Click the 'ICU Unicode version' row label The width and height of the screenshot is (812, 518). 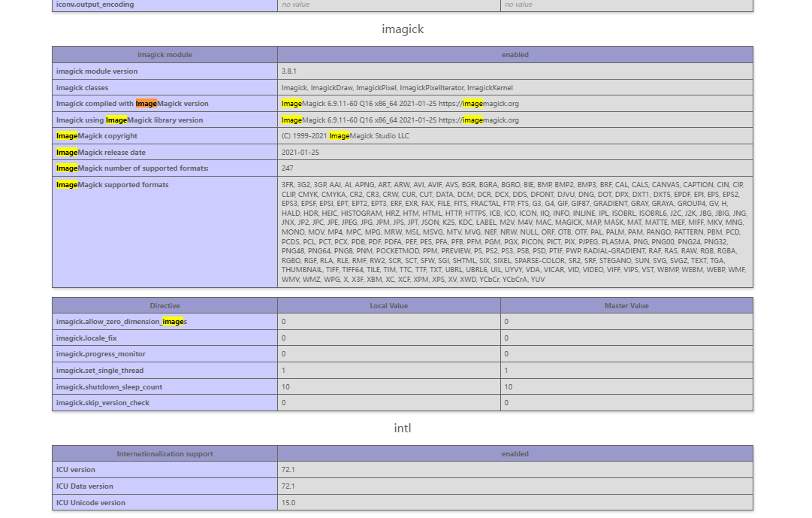tap(91, 503)
